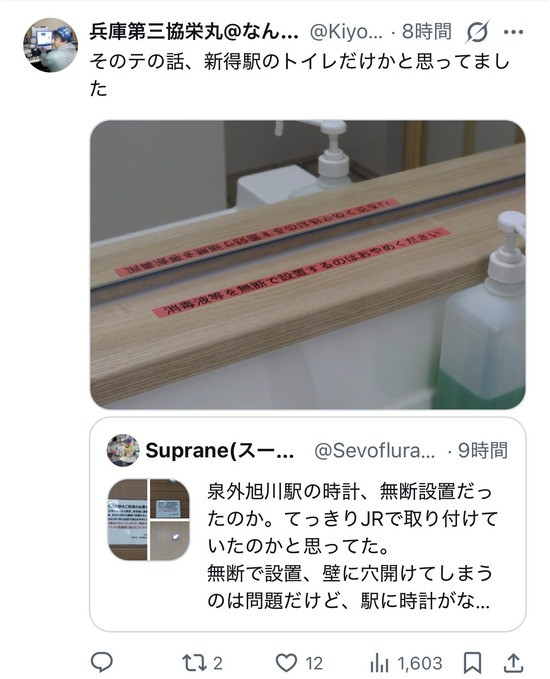Open the share upload icon

pyautogui.click(x=513, y=663)
